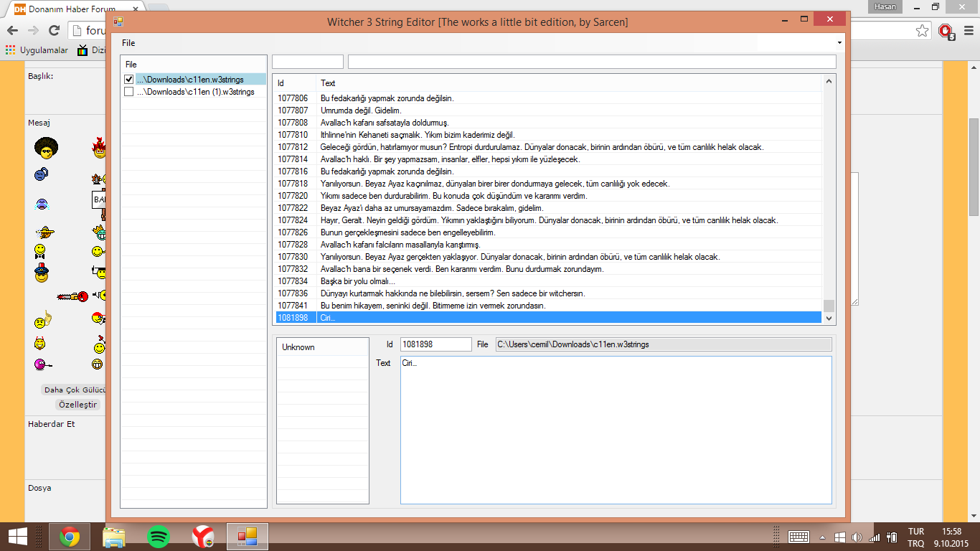Focus the narrow Id filter box
The image size is (980, 551).
(x=308, y=62)
